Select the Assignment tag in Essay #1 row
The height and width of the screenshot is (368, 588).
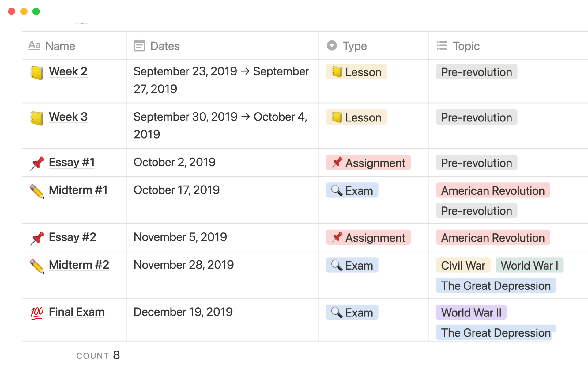(x=368, y=163)
